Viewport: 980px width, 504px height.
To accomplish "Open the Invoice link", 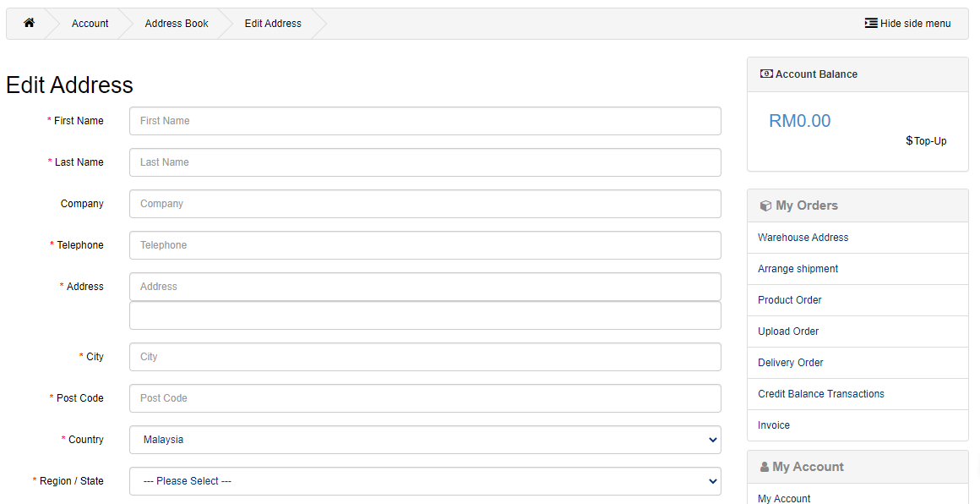I will pos(774,425).
